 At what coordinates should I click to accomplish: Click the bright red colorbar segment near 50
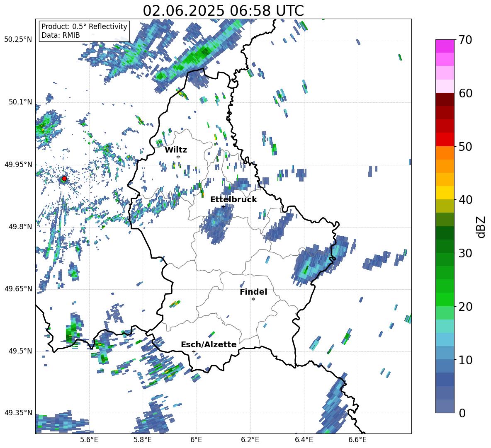click(x=445, y=140)
